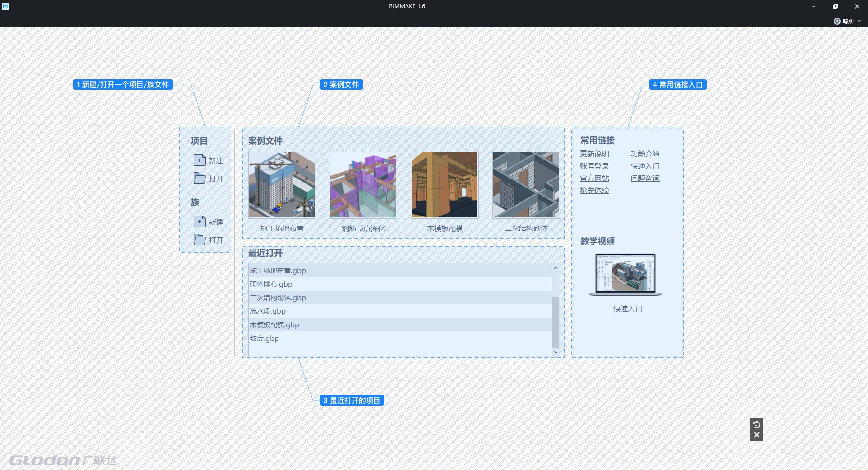Restore the BIMMAKE window size
This screenshot has height=470, width=868.
[x=835, y=6]
